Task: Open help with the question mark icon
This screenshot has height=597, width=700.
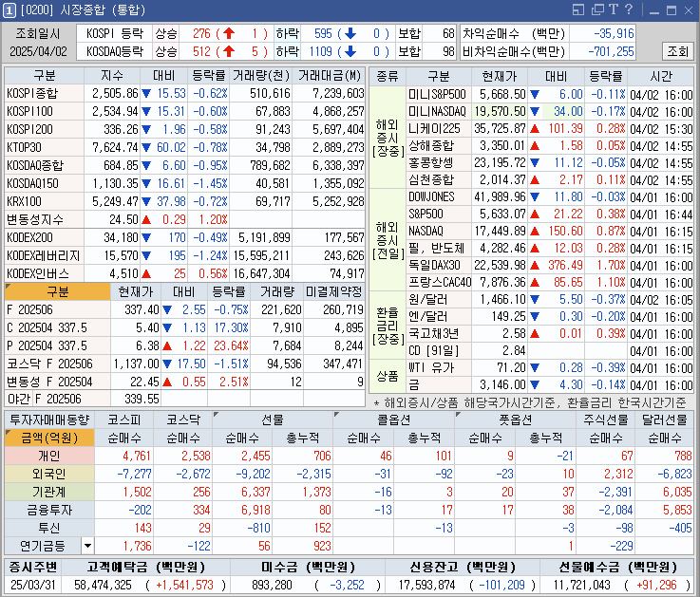Action: (629, 9)
